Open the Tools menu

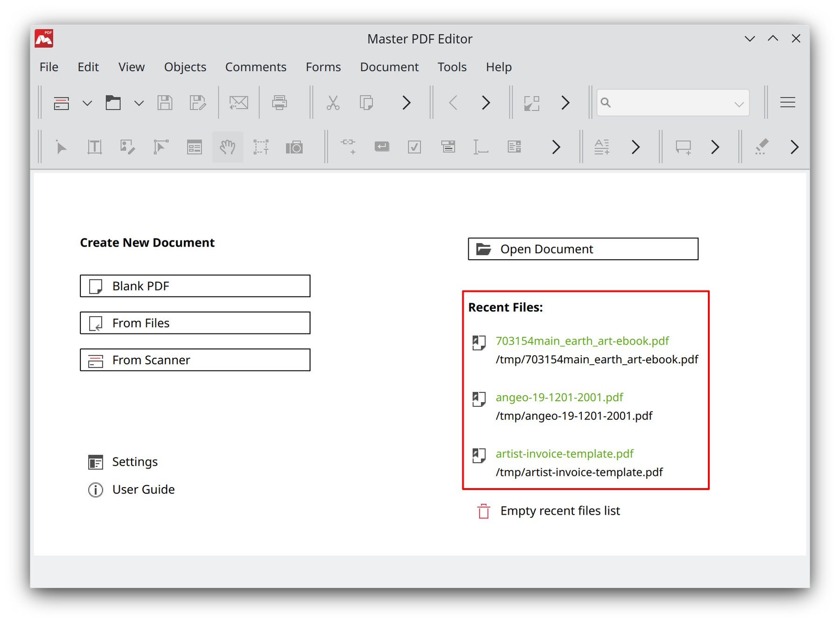pyautogui.click(x=452, y=67)
